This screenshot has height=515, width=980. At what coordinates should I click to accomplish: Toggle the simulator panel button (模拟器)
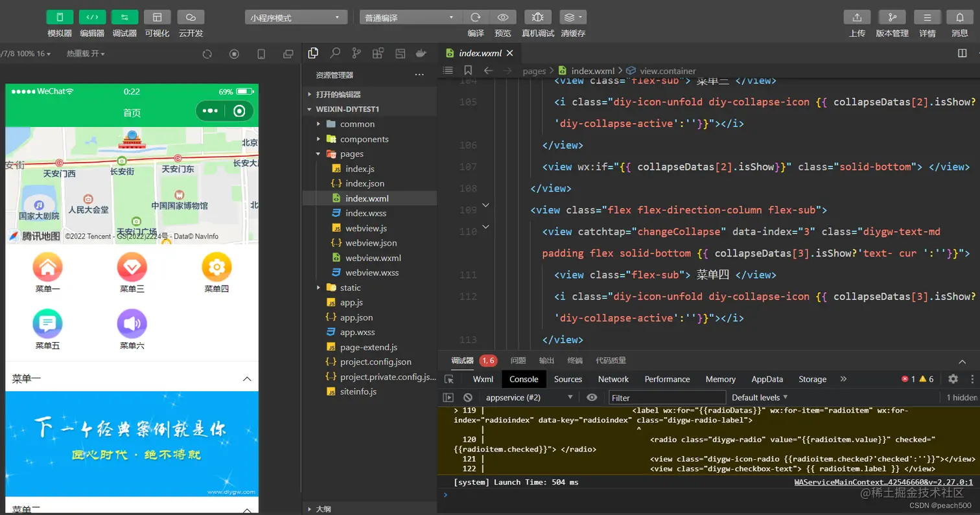60,17
